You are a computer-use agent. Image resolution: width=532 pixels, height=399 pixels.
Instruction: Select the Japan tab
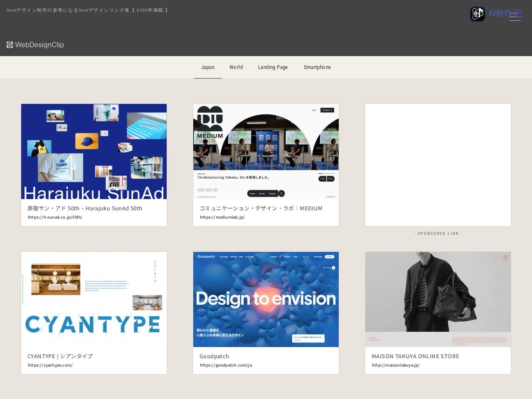pyautogui.click(x=208, y=67)
